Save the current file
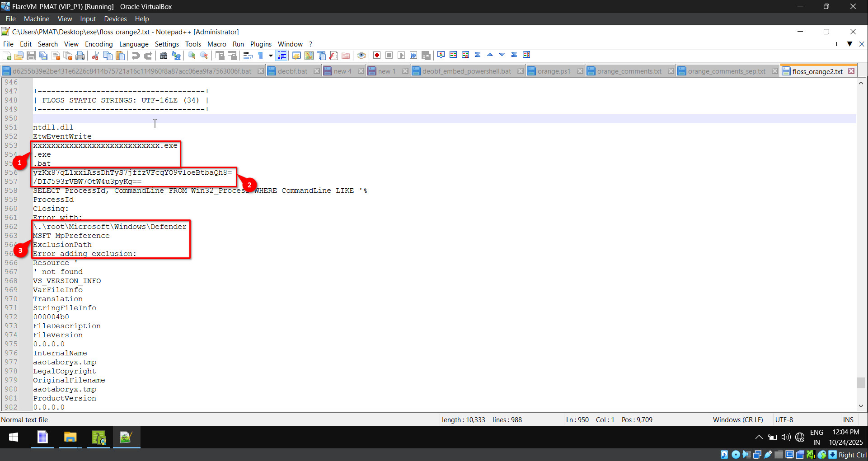The height and width of the screenshot is (461, 868). [x=31, y=55]
